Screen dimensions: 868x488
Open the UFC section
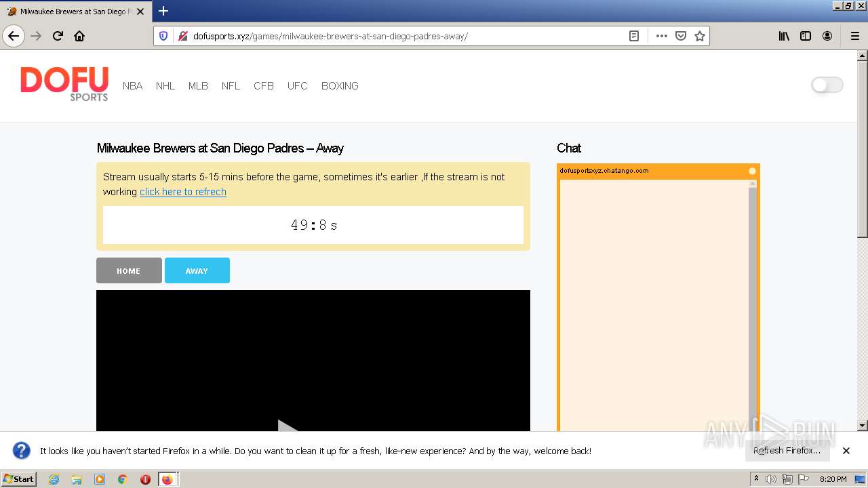tap(297, 86)
